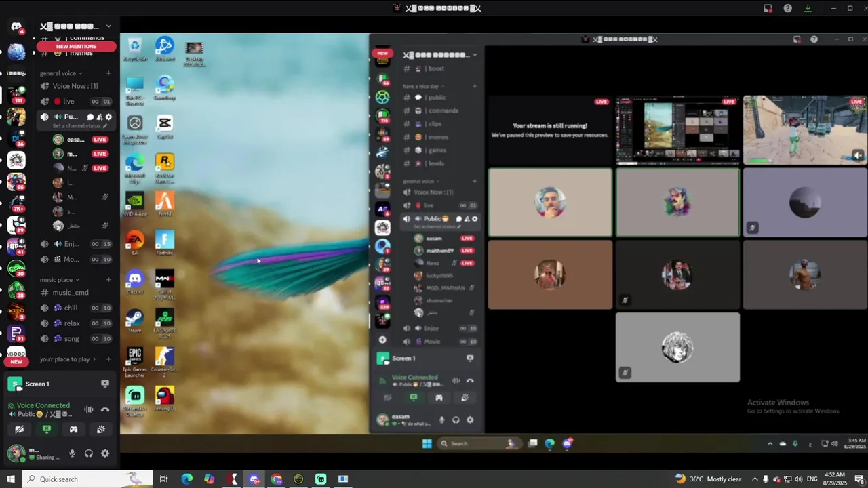Join the relax voice channel
The image size is (868, 488).
[x=76, y=323]
